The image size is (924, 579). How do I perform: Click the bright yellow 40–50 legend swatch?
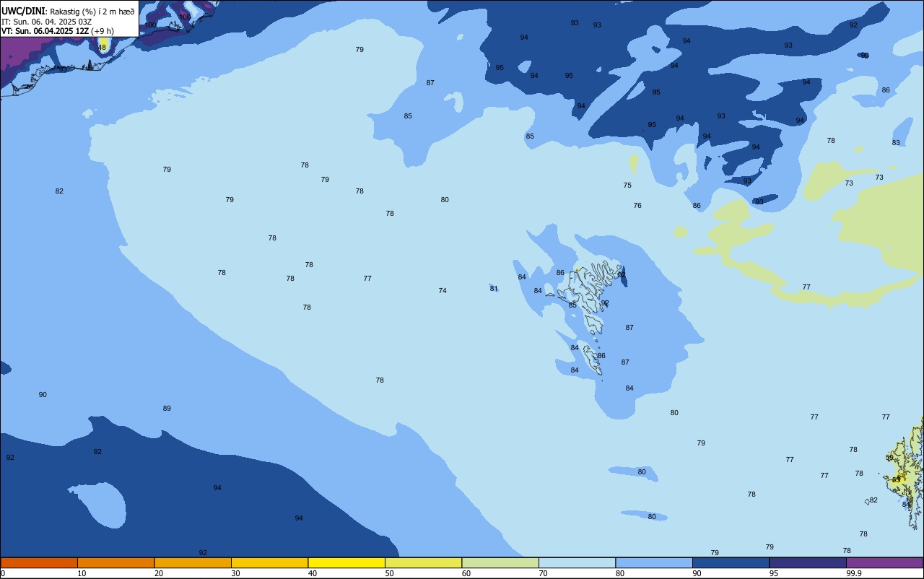tap(346, 562)
